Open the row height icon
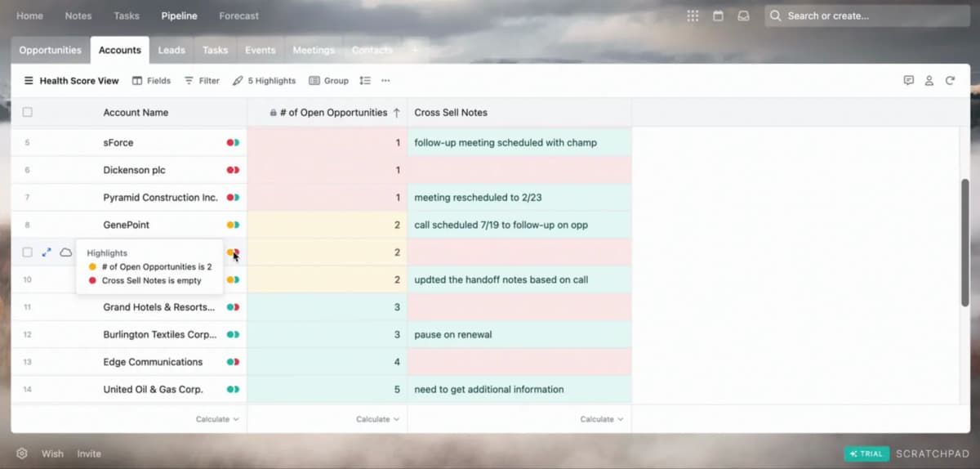 tap(365, 81)
